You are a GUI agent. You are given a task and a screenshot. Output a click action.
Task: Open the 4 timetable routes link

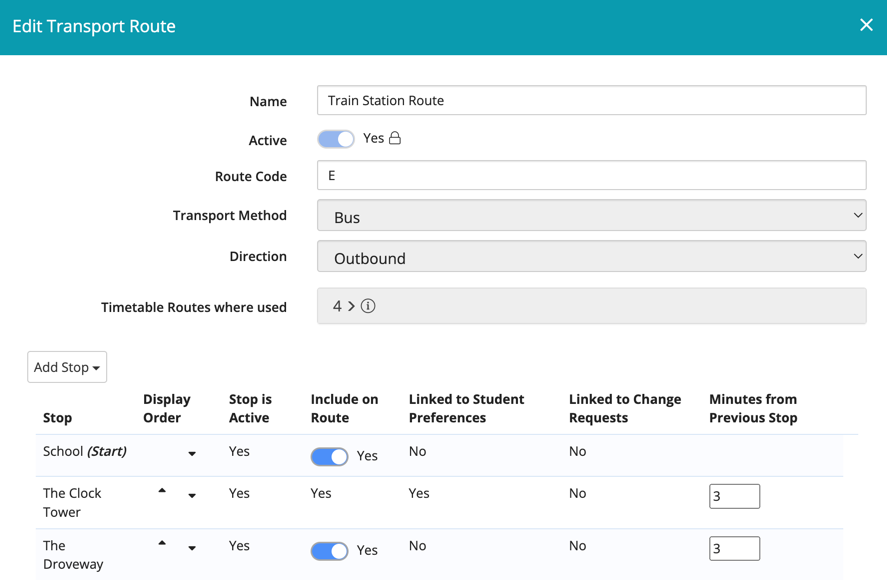click(x=343, y=306)
